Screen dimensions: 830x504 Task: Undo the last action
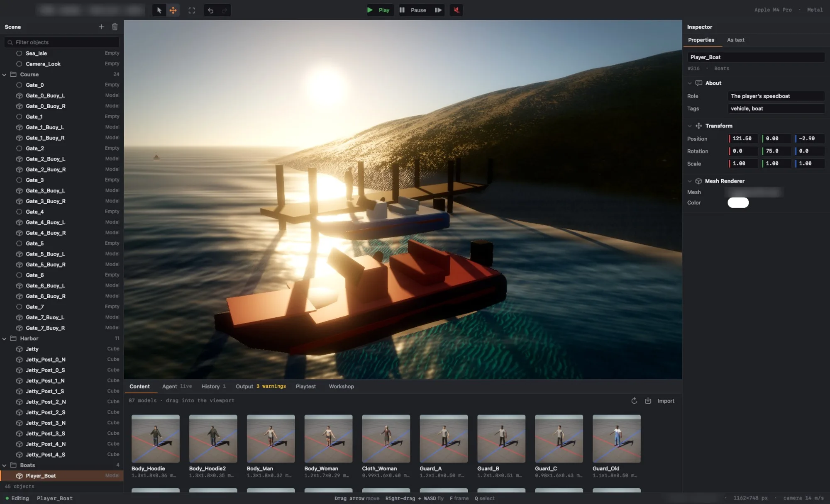tap(211, 10)
